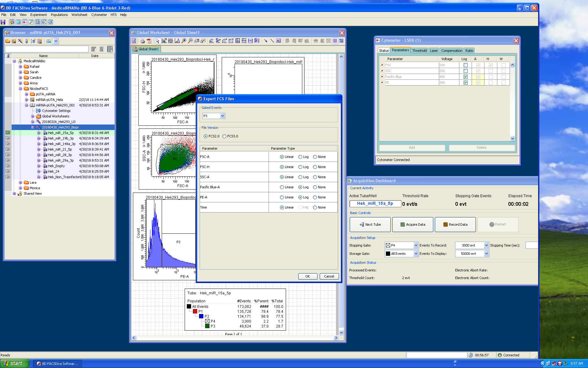This screenshot has width=588, height=368.
Task: Click the Windows Start button
Action: 15,363
